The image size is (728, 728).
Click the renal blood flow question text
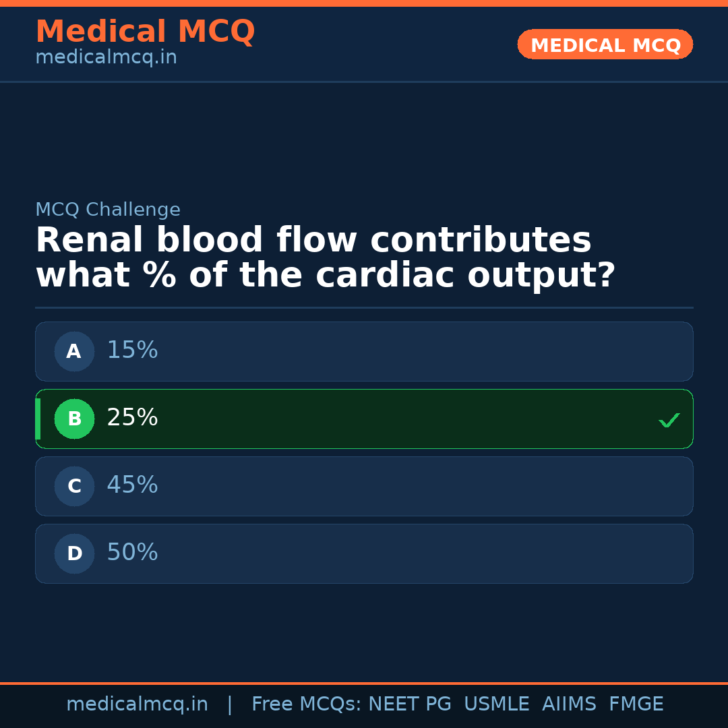pos(325,258)
